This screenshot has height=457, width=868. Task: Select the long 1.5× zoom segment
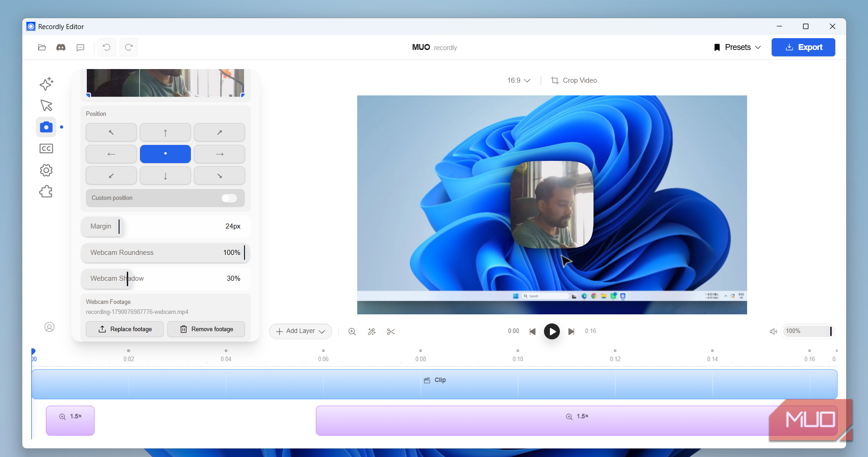[x=576, y=421]
